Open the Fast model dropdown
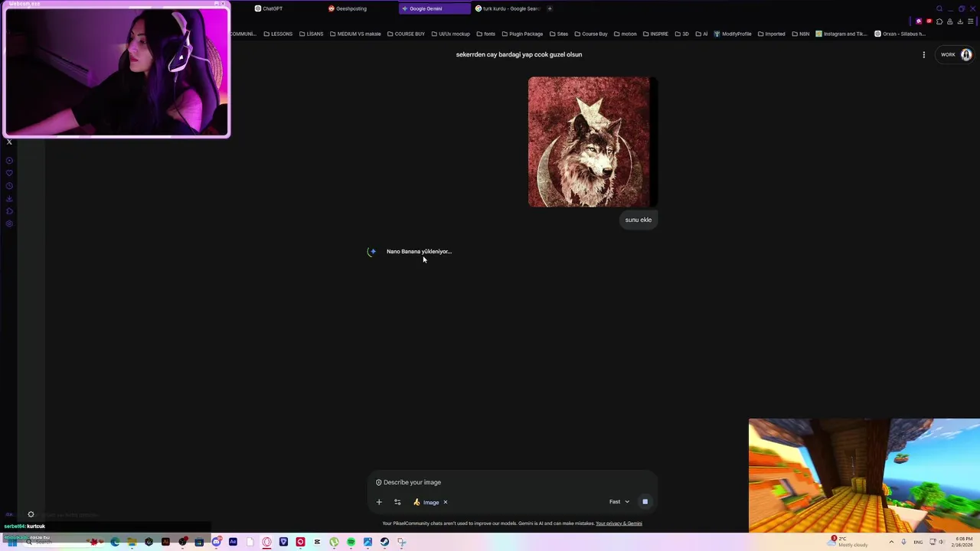The image size is (980, 551). [x=619, y=502]
